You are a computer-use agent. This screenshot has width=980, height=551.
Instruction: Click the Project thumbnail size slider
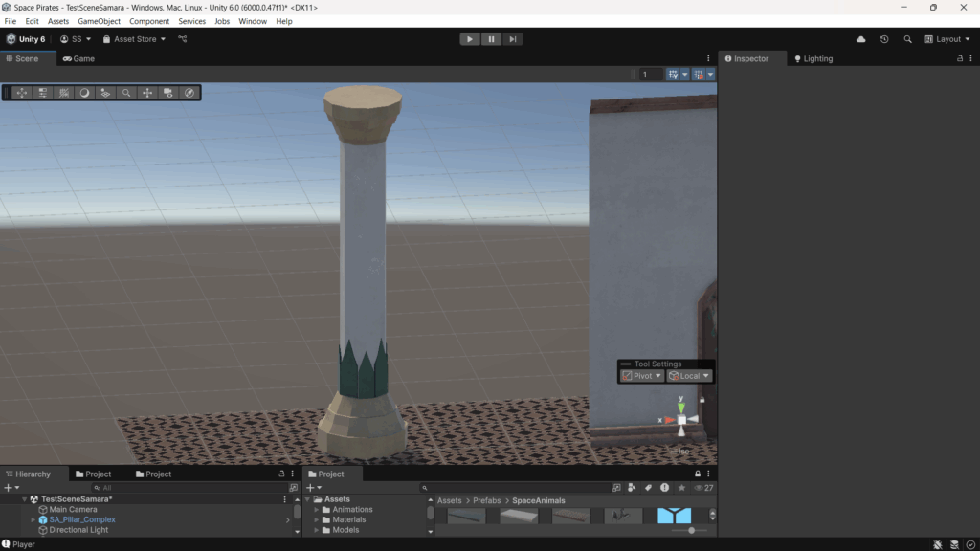coord(690,530)
